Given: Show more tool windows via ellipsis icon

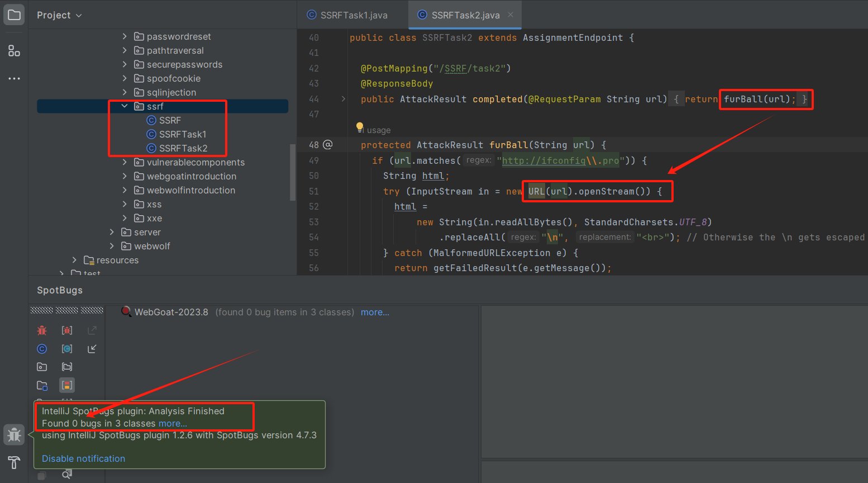Looking at the screenshot, I should tap(14, 78).
